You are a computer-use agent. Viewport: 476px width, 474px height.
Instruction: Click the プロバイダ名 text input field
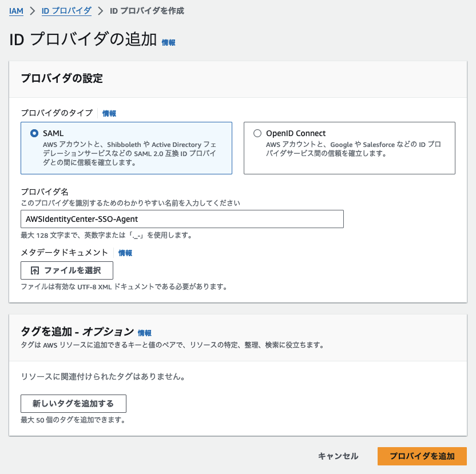pyautogui.click(x=182, y=219)
